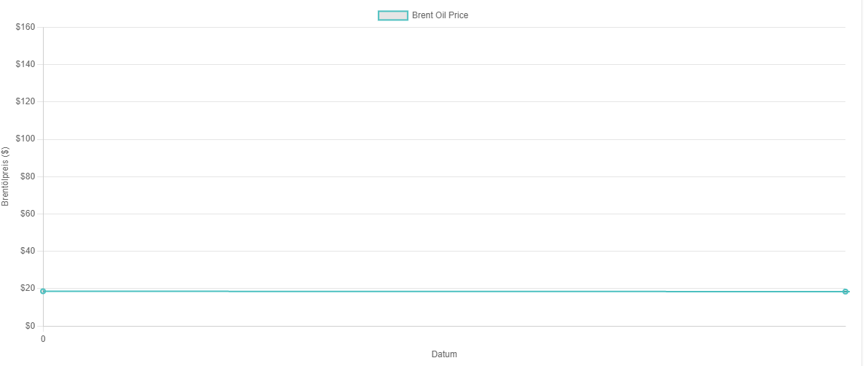Click the $160 y-axis label
Viewport: 868px width, 366px height.
(25, 27)
